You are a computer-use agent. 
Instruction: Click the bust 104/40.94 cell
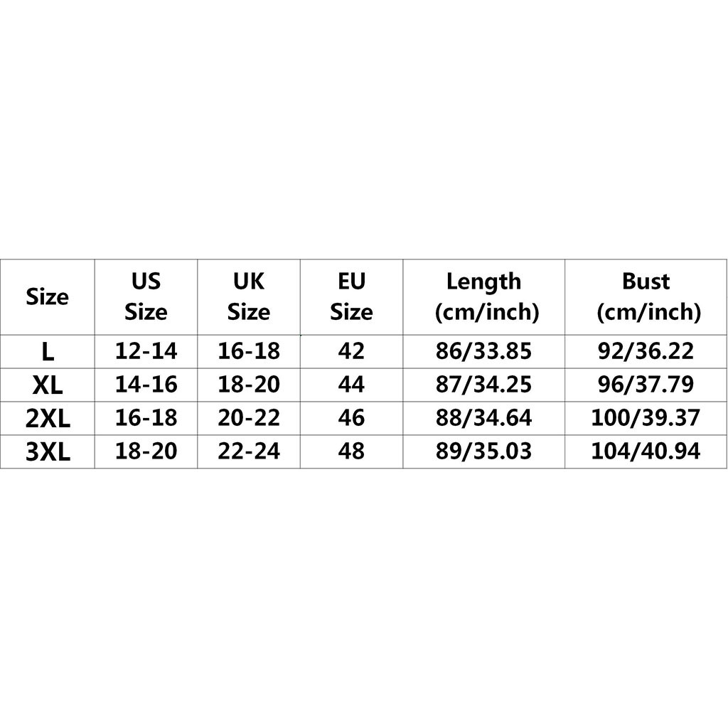tap(646, 451)
